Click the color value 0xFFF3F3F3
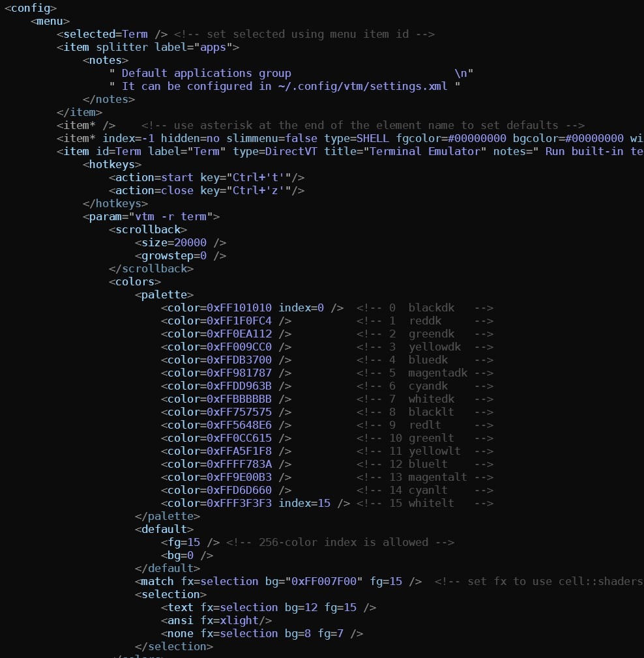644x658 pixels. (x=239, y=503)
